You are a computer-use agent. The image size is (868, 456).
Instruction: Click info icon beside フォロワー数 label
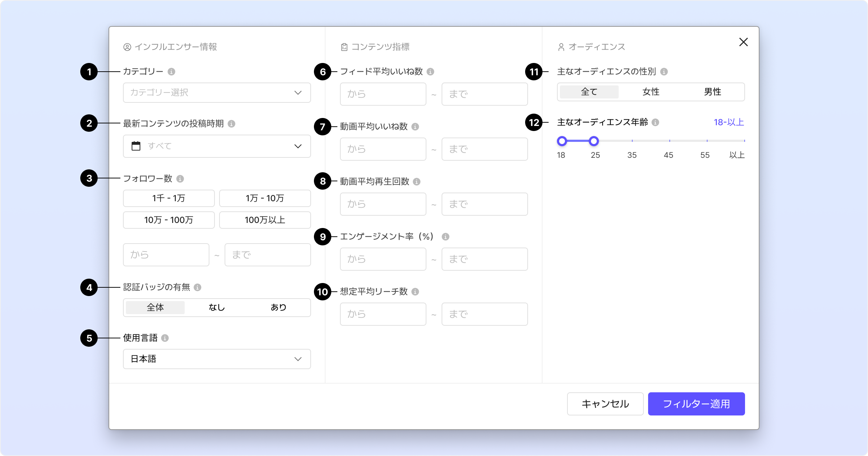[180, 179]
